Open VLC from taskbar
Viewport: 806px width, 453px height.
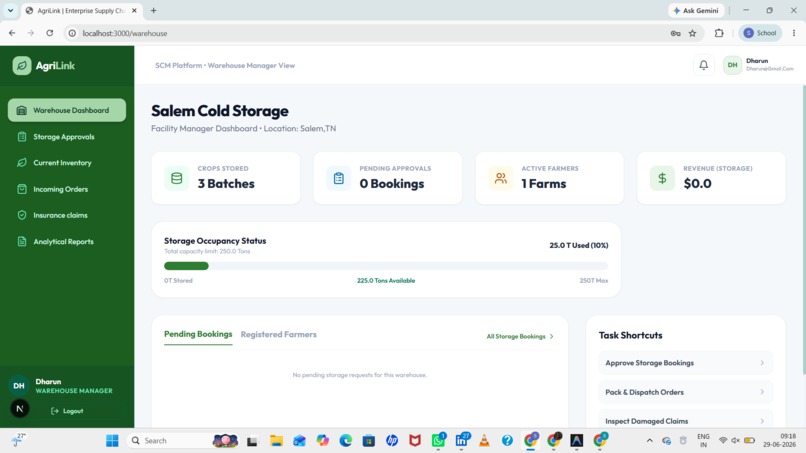484,441
